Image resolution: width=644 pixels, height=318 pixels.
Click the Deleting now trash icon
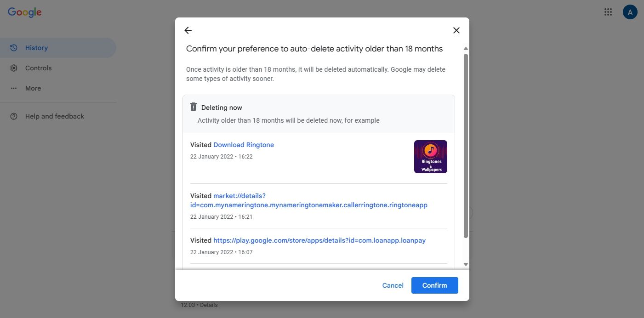[x=194, y=107]
